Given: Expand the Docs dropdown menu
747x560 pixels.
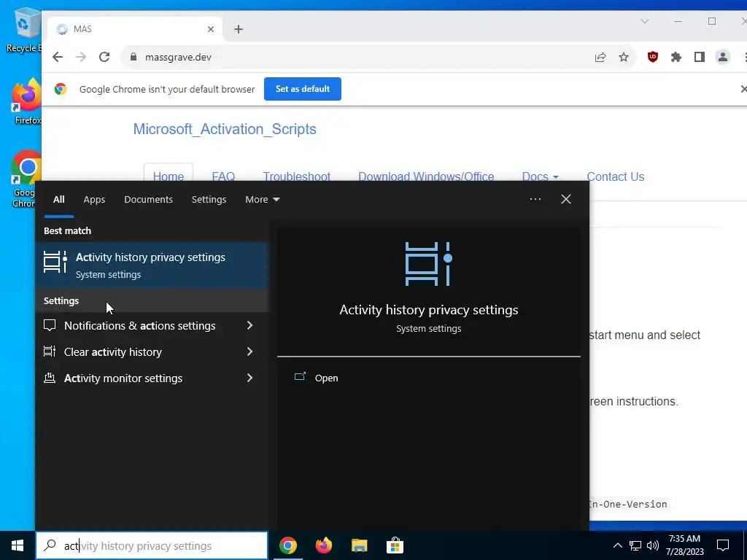Looking at the screenshot, I should (x=541, y=176).
